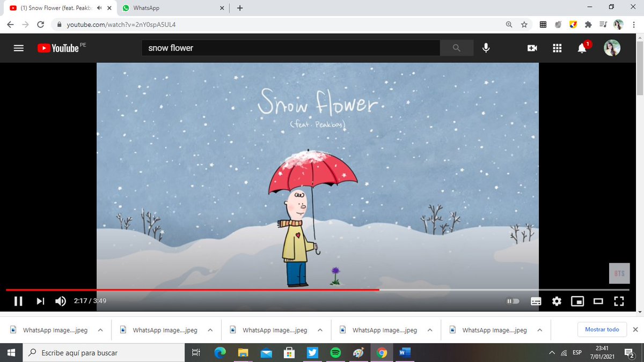This screenshot has width=644, height=362.
Task: Open the notifications bell
Action: coord(582,48)
